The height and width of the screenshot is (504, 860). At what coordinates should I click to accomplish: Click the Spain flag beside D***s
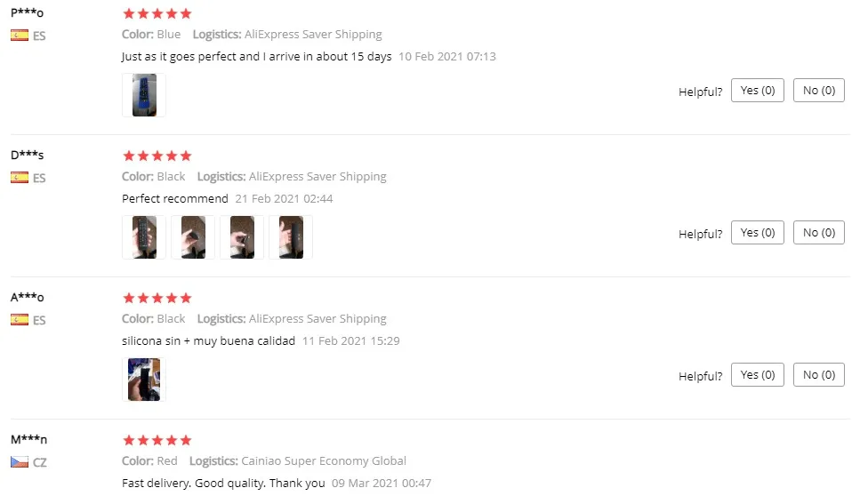20,178
